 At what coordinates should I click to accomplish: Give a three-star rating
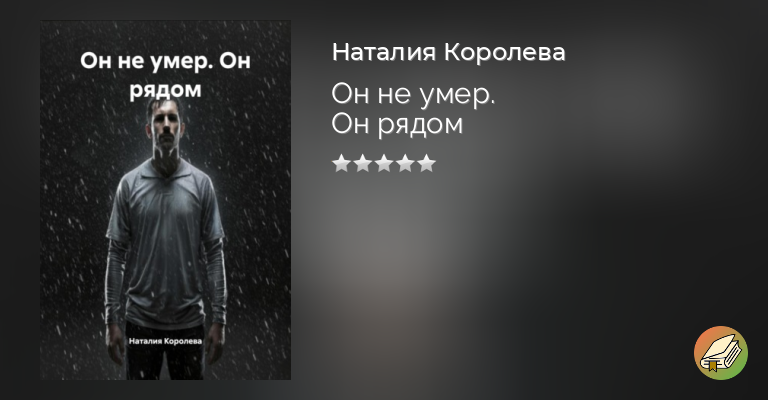[x=384, y=164]
